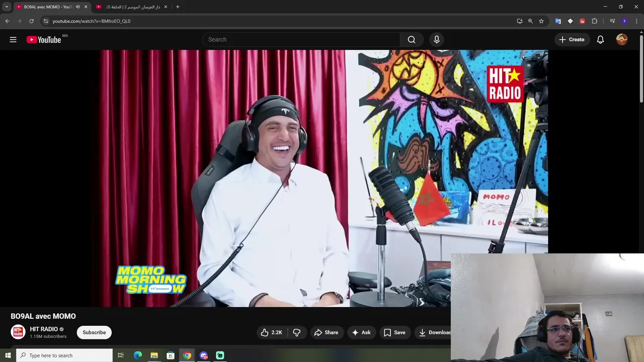Open the HIT RADIO channel name link

(x=44, y=329)
